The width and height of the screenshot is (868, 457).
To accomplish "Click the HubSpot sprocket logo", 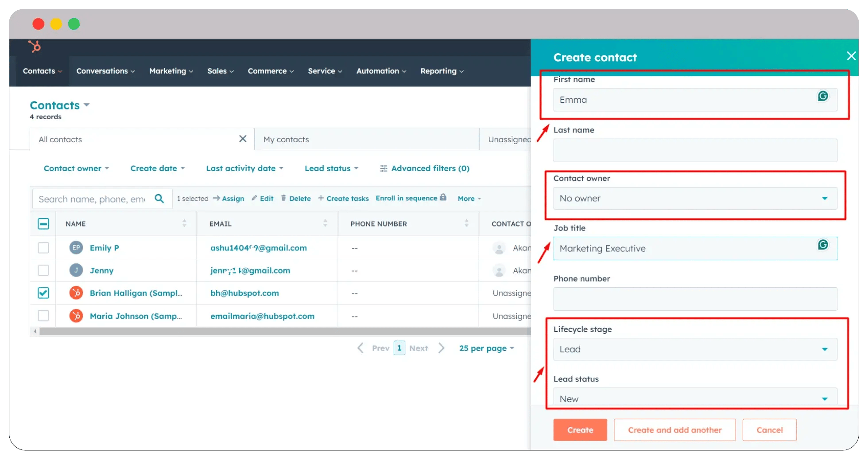I will tap(35, 47).
